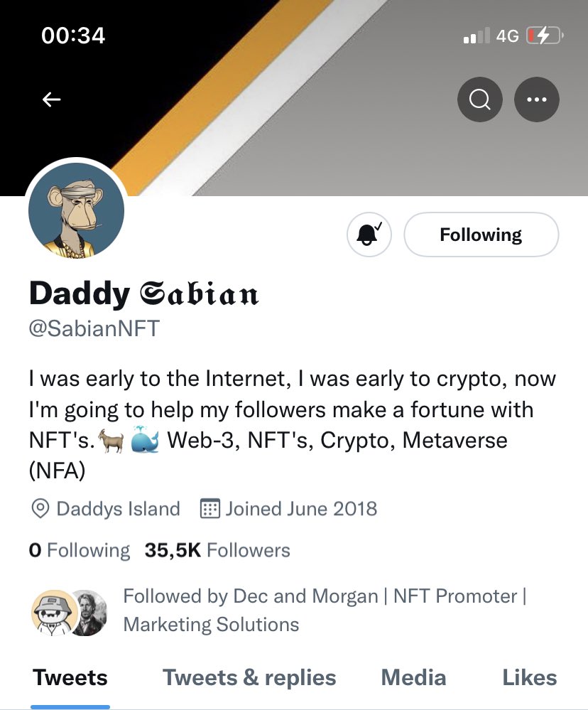Tap the calendar icon beside Joined June 2018

click(210, 508)
